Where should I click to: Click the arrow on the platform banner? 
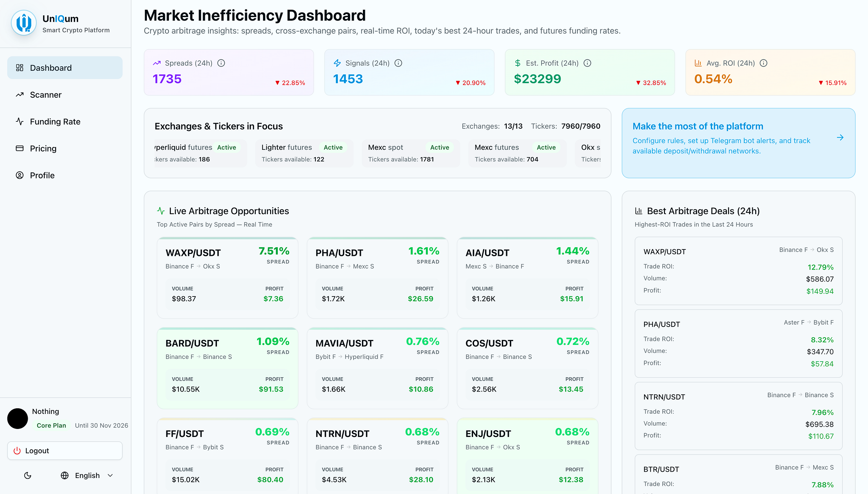840,137
